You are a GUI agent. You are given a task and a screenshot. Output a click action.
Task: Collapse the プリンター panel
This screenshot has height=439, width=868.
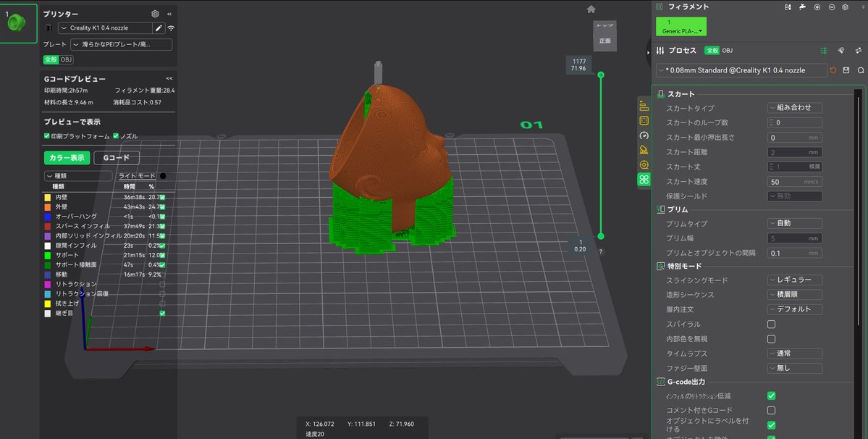(x=169, y=14)
